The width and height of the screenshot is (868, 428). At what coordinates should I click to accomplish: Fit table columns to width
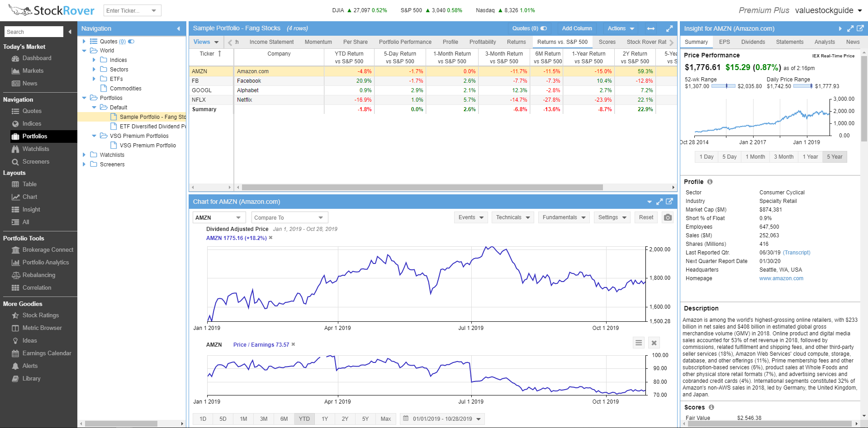coord(651,28)
